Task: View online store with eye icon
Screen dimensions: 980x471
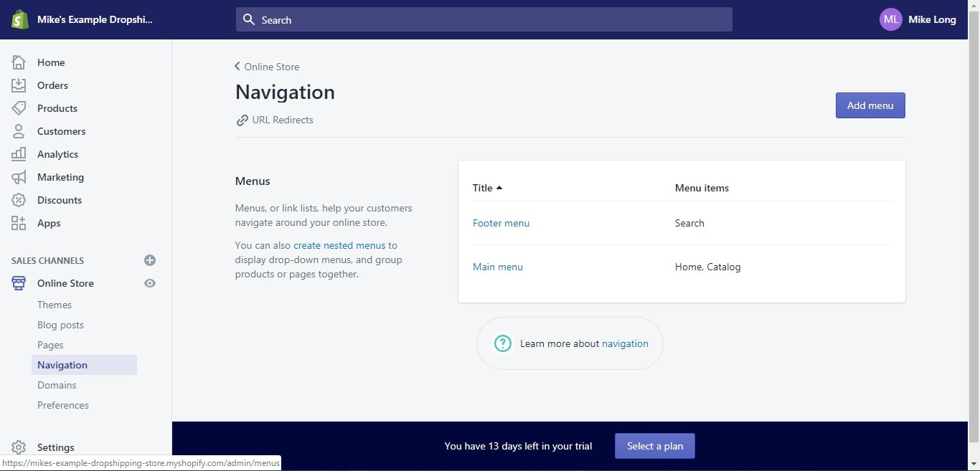Action: (150, 283)
